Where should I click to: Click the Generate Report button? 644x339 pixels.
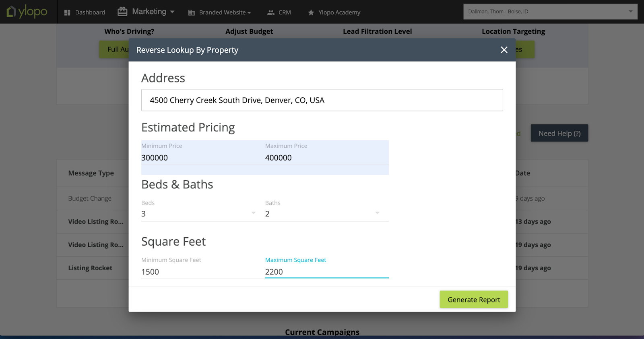(x=473, y=300)
